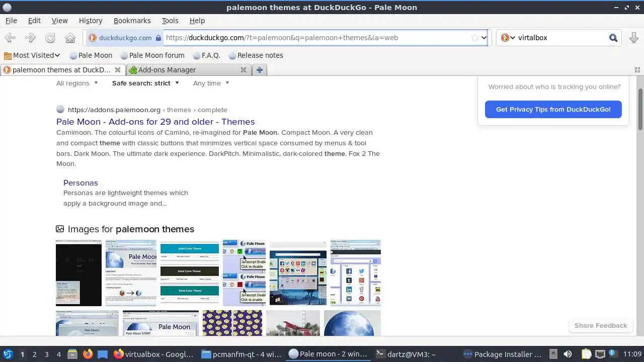Screen dimensions: 644x362
Task: Click the blue show desktop icon
Action: point(103,354)
